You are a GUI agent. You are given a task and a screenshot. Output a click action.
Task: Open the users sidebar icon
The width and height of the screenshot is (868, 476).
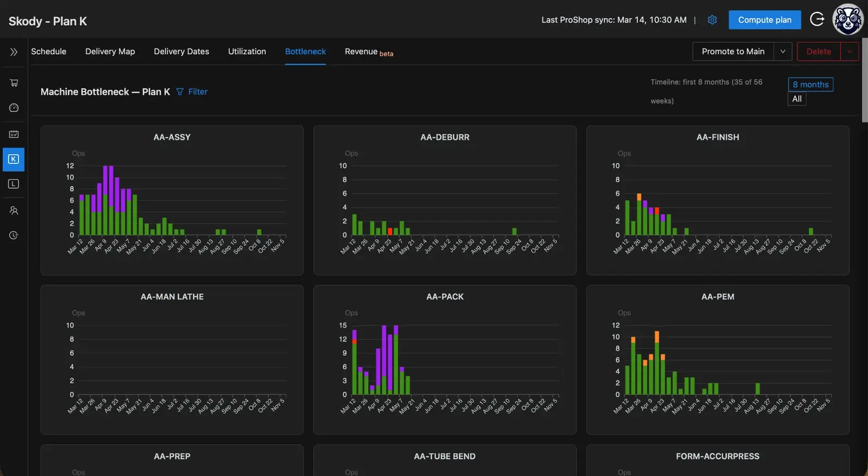14,210
